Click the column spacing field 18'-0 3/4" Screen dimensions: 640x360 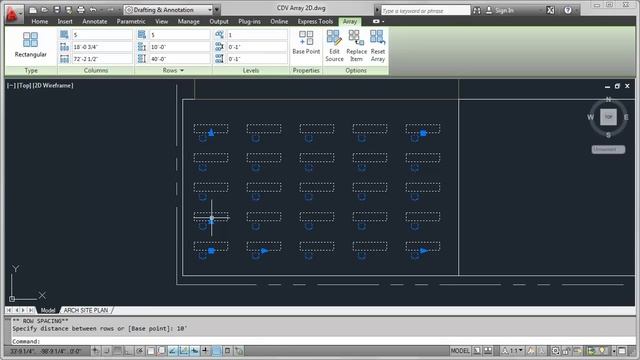(102, 47)
